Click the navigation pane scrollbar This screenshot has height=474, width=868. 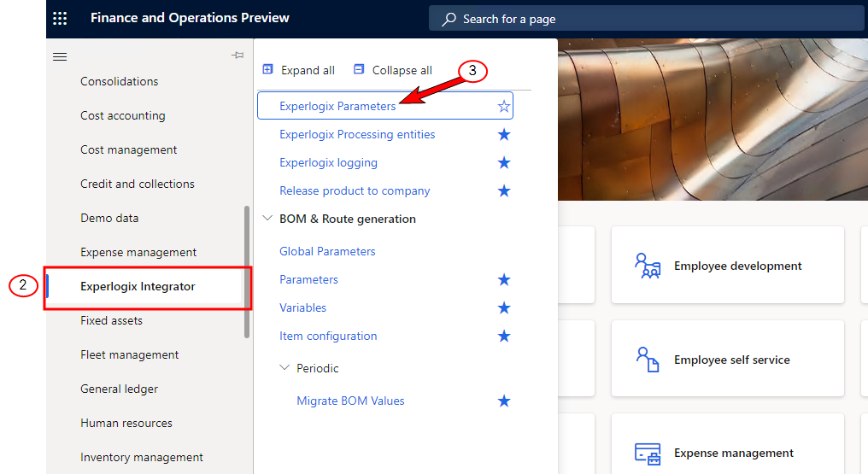click(x=247, y=272)
